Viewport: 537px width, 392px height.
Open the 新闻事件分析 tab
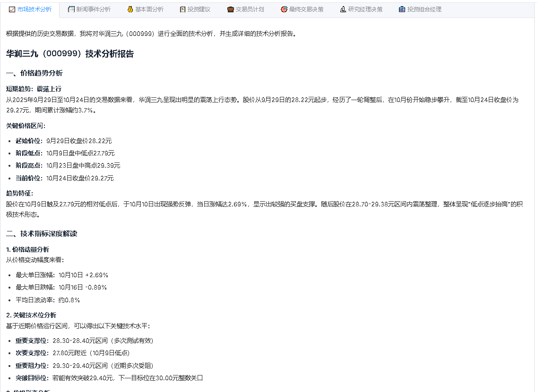coord(89,9)
